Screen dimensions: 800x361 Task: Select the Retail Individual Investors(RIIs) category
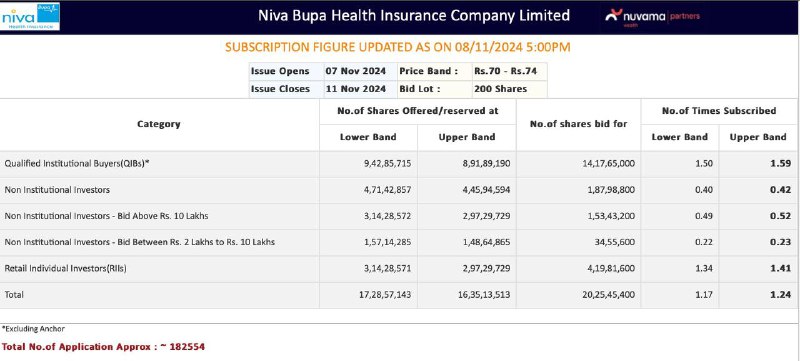click(x=65, y=268)
